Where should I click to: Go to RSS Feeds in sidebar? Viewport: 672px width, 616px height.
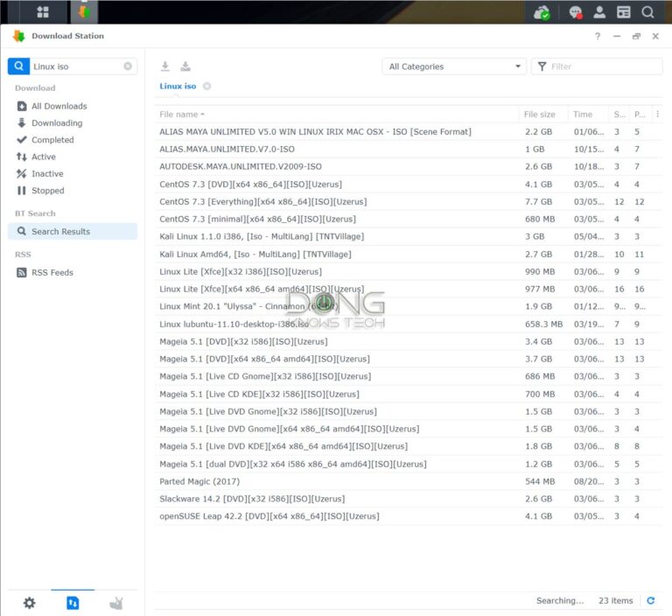(52, 273)
